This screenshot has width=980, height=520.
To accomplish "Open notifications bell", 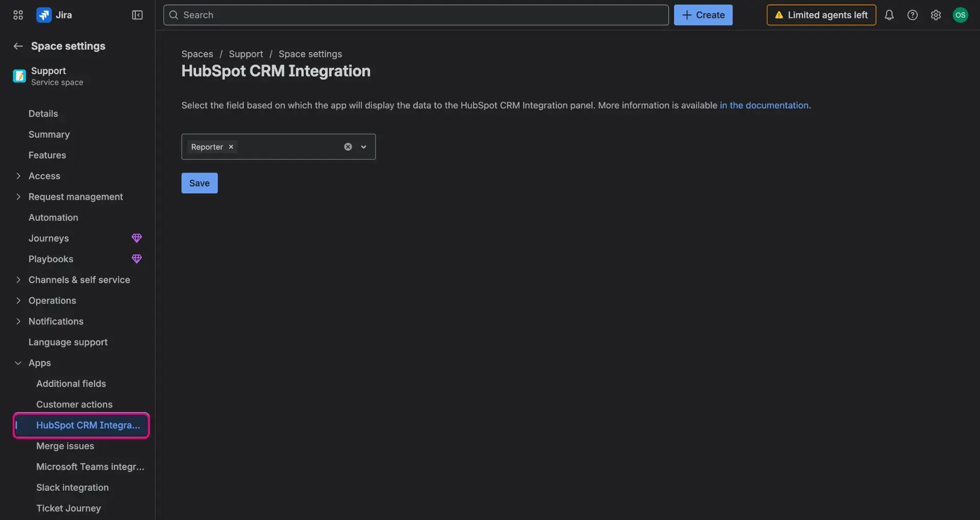I will click(889, 15).
